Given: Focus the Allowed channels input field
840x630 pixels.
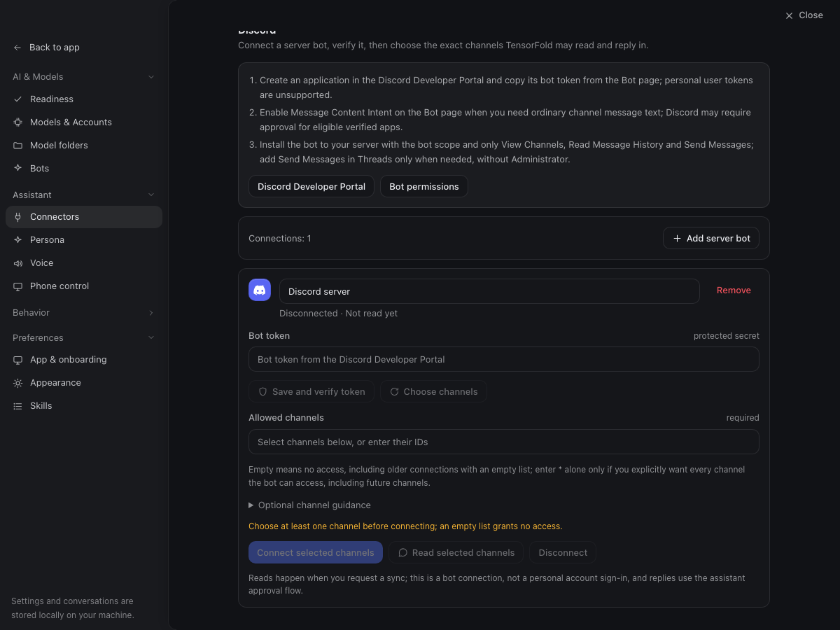Looking at the screenshot, I should (504, 442).
